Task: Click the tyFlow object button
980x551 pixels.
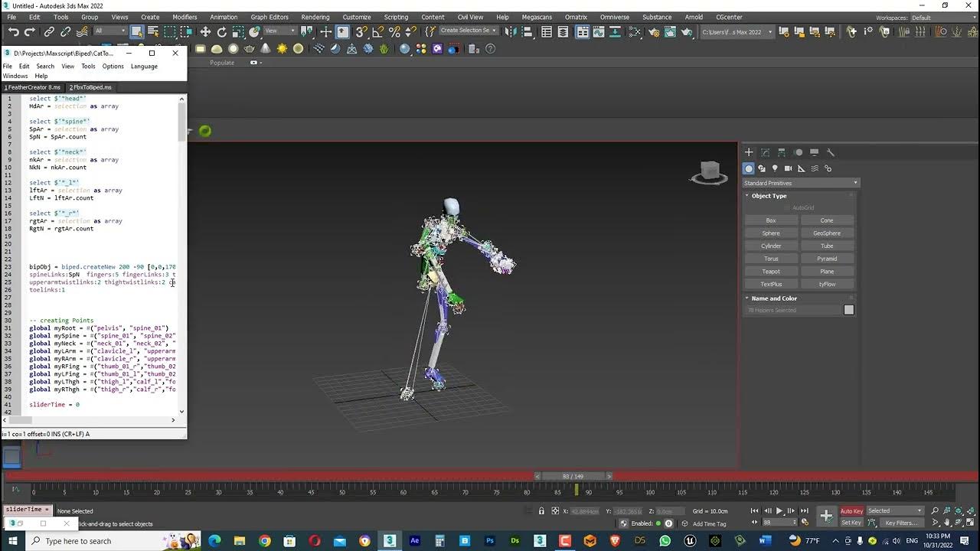Action: click(x=827, y=285)
